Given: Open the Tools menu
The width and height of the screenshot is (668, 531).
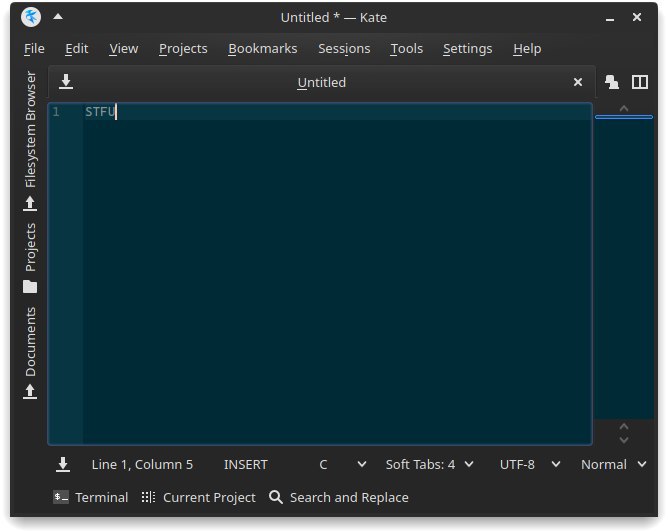Looking at the screenshot, I should pos(407,49).
